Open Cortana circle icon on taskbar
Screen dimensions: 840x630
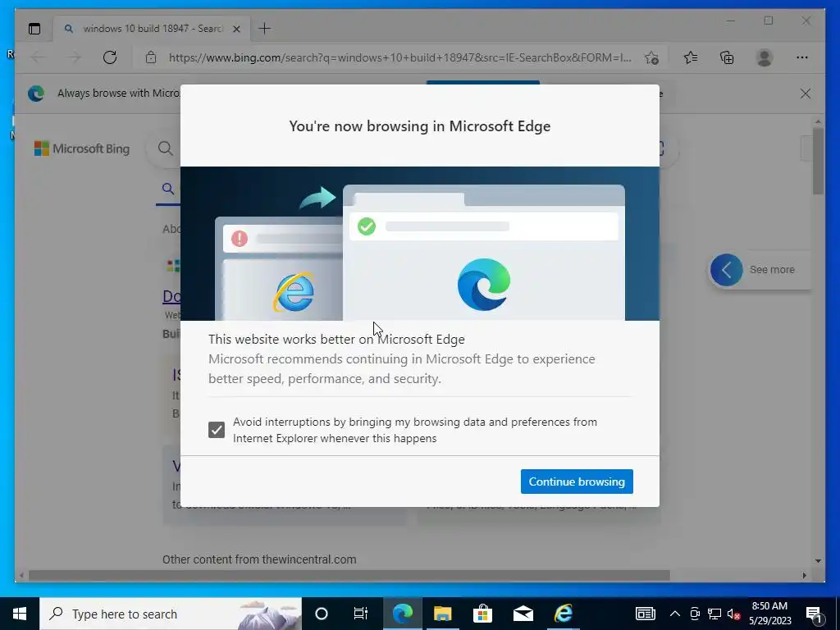322,614
